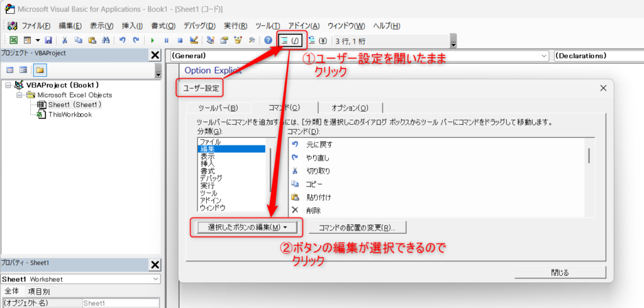Open the アドイン(A) menu
The width and height of the screenshot is (644, 308).
304,25
